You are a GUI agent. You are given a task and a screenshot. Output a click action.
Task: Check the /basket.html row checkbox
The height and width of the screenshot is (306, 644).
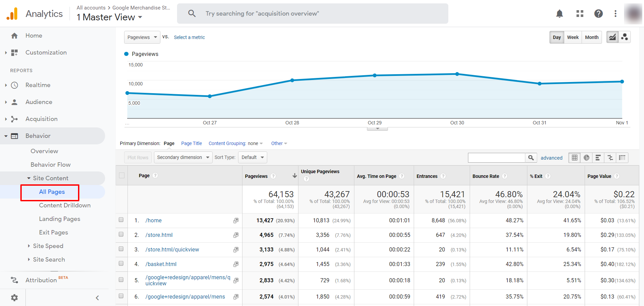[121, 263]
